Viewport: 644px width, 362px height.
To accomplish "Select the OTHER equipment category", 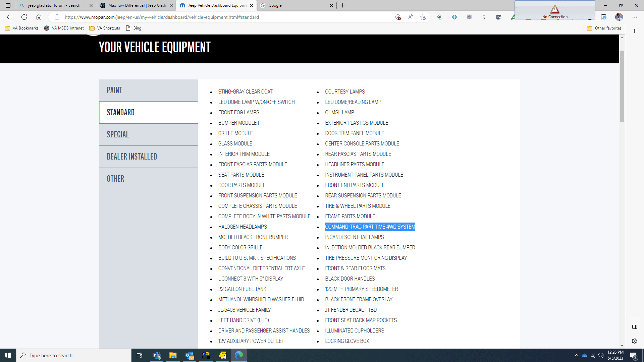I will [x=149, y=179].
